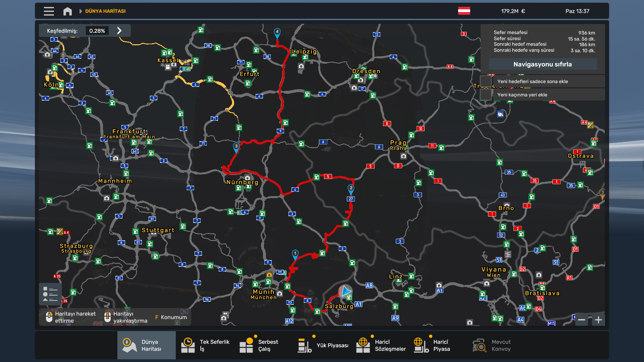Expand the Keşfedilmiş panel arrow
Image resolution: width=644 pixels, height=362 pixels.
pos(119,31)
